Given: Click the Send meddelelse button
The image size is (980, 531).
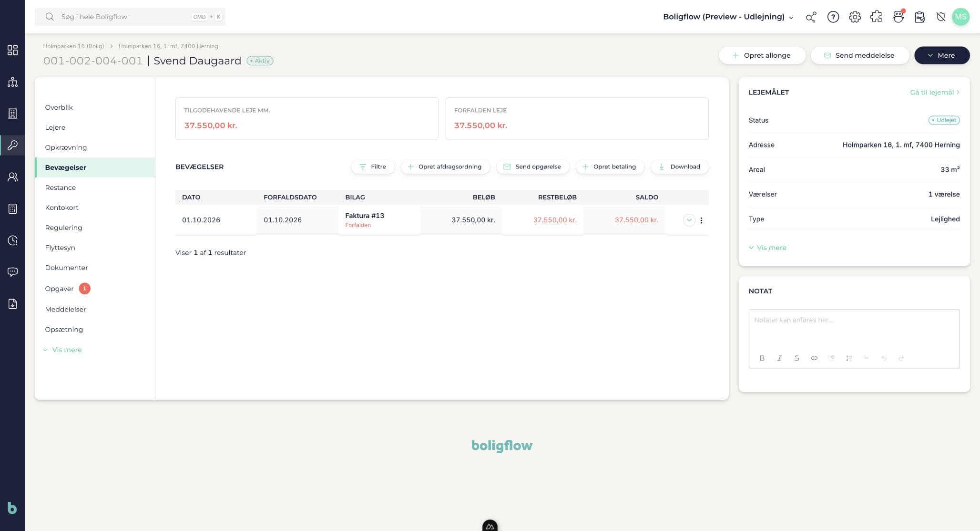Looking at the screenshot, I should pos(859,55).
